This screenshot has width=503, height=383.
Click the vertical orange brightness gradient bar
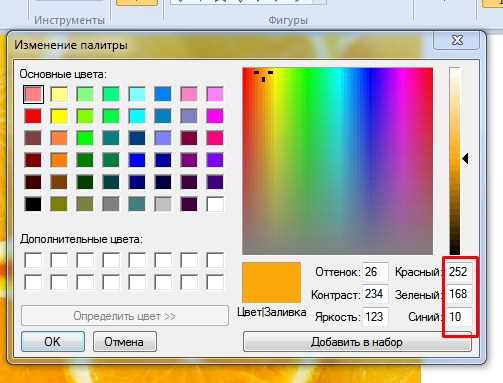[455, 161]
